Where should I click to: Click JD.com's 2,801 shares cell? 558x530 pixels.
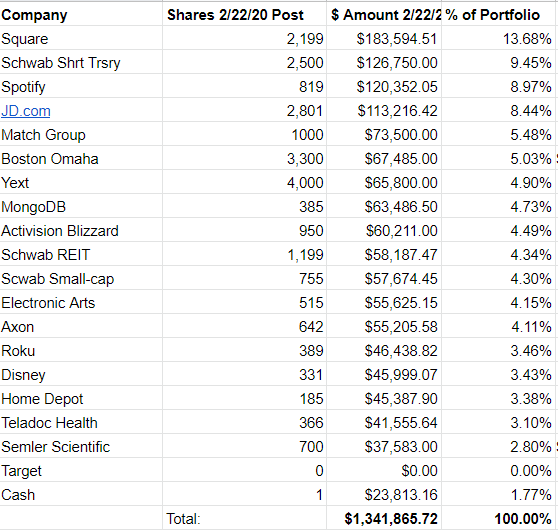coord(244,111)
